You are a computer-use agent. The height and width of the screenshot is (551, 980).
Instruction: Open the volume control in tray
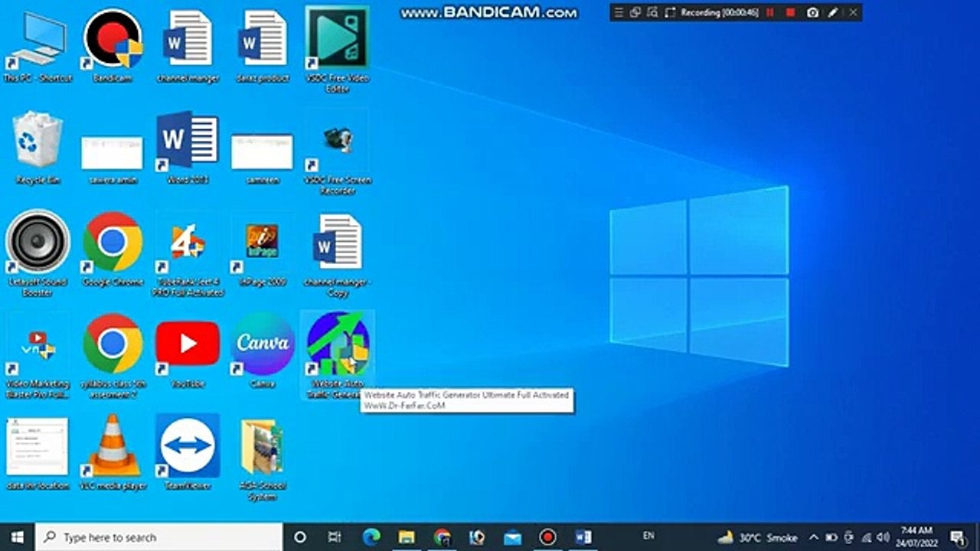pos(883,537)
